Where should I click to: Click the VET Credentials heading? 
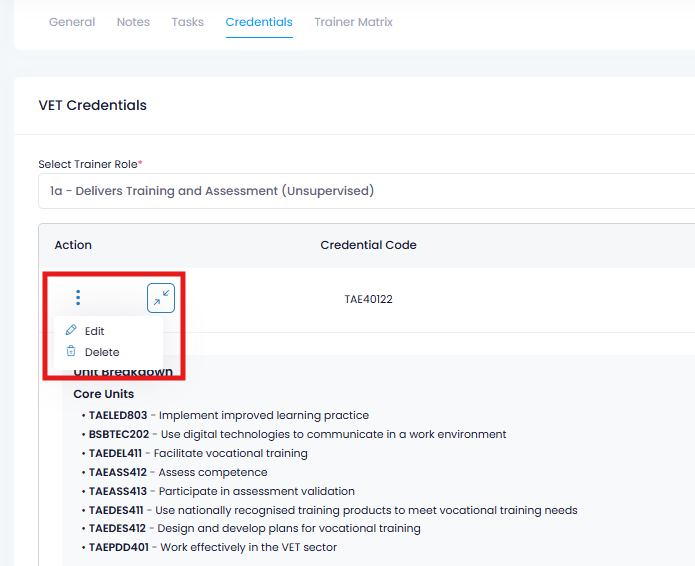(x=93, y=105)
